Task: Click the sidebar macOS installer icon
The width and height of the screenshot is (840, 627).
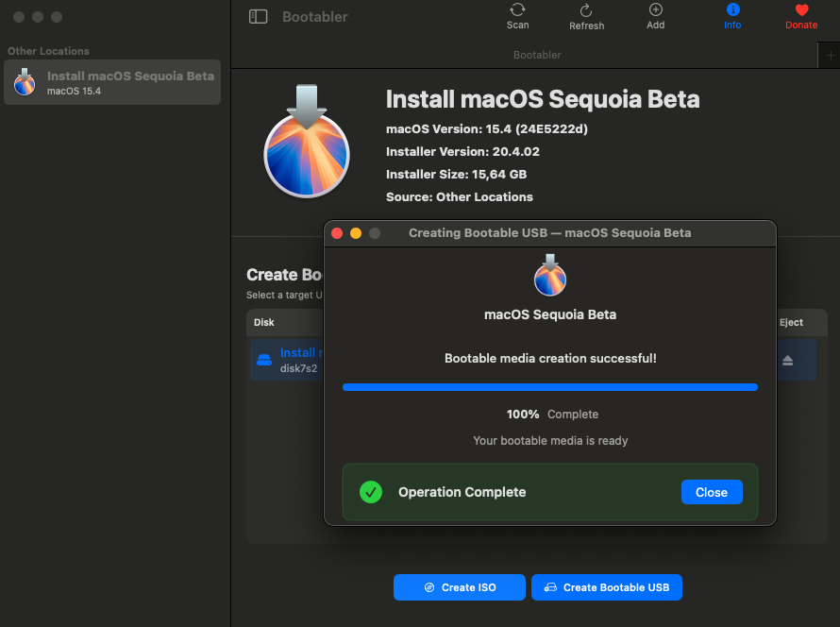Action: pyautogui.click(x=25, y=82)
